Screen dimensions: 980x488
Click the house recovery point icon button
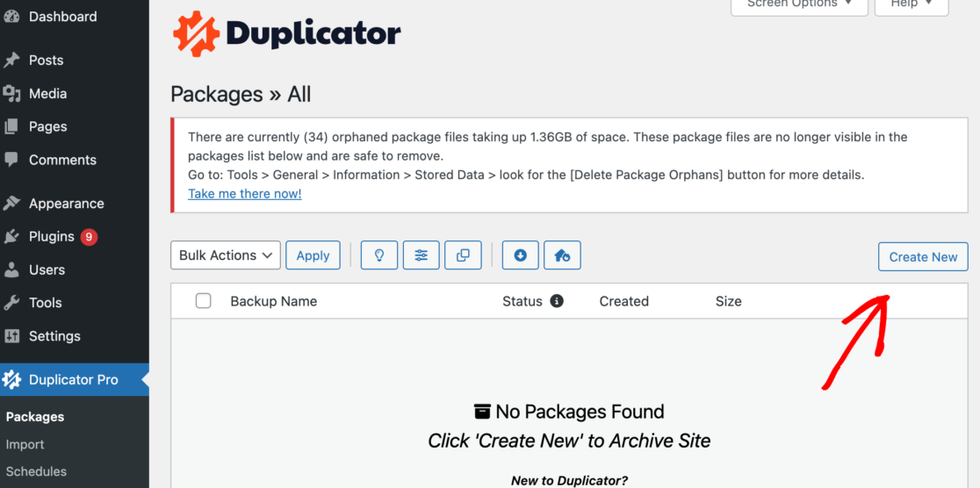(x=562, y=255)
